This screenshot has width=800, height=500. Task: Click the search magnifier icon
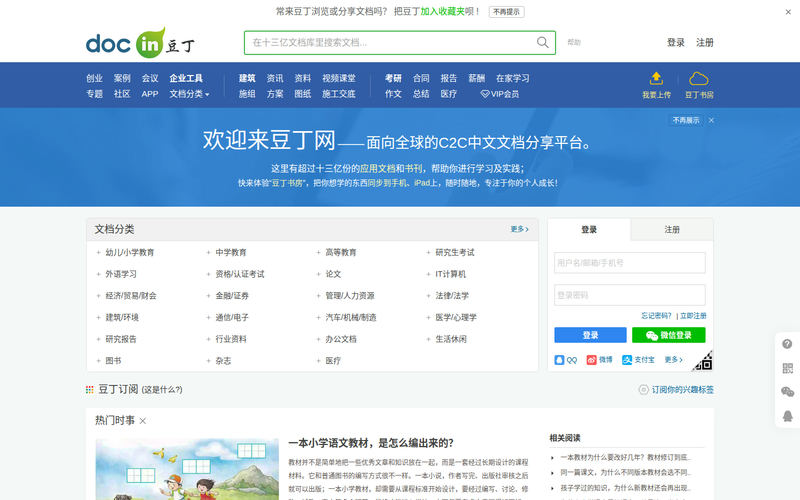click(x=542, y=42)
